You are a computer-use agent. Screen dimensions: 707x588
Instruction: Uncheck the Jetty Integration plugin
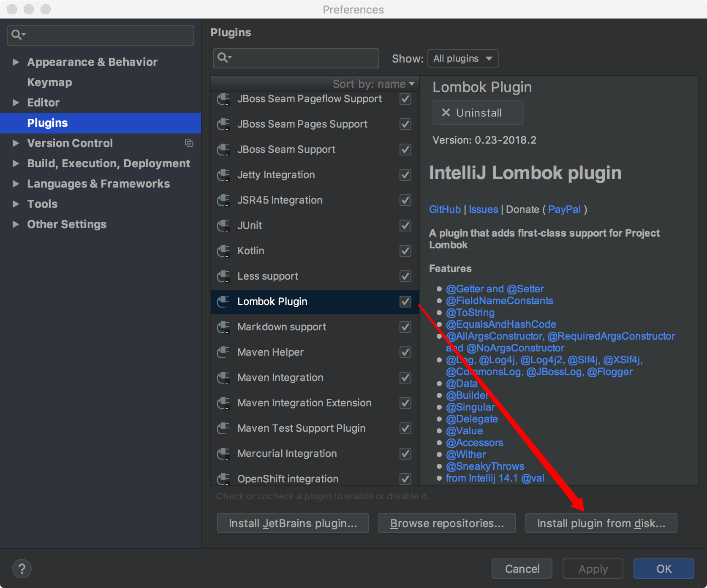[405, 175]
